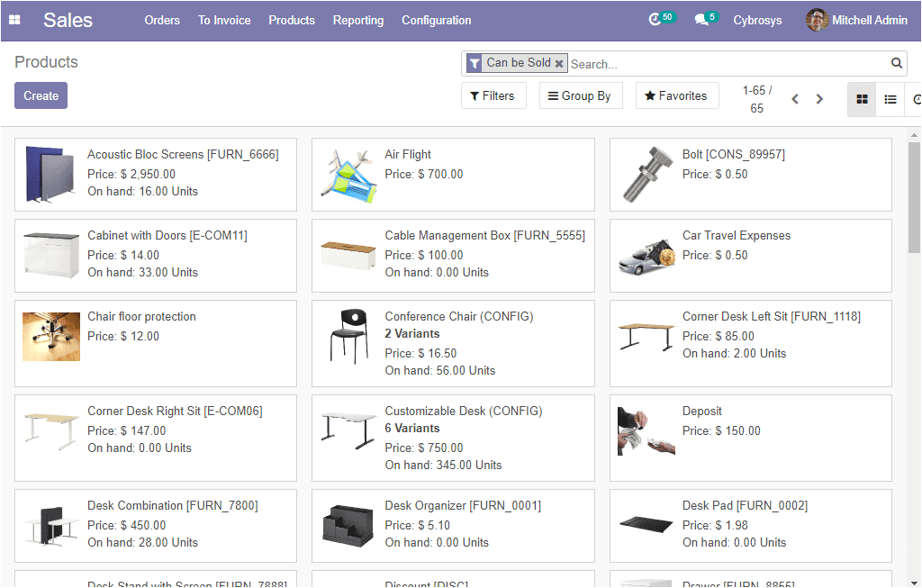The height and width of the screenshot is (588, 922).
Task: Open Conference Chair image
Action: coord(348,337)
